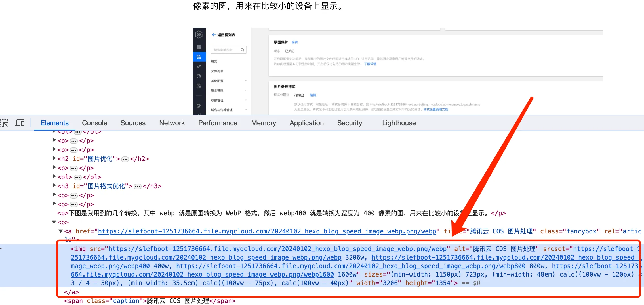Select the highlighted storage bucket sidebar icon
The width and height of the screenshot is (644, 305).
tap(199, 57)
